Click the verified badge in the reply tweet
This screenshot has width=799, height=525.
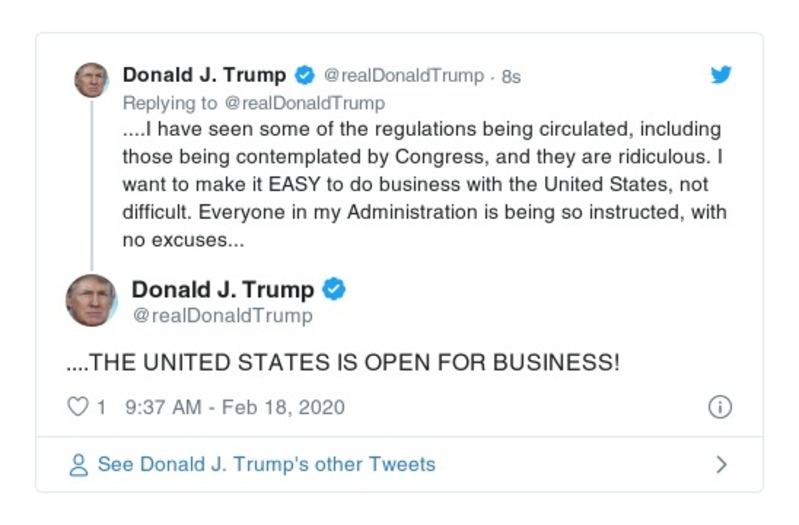tap(305, 76)
